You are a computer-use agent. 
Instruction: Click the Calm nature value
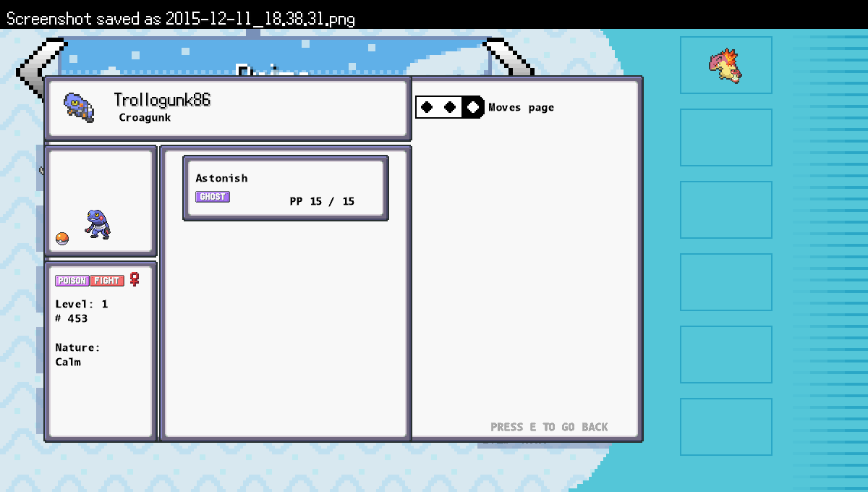pyautogui.click(x=68, y=362)
